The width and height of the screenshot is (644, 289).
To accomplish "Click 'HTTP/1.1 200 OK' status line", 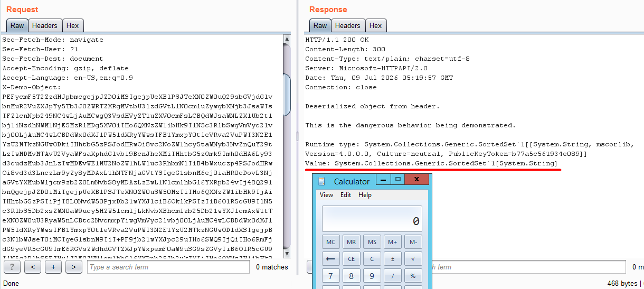I will [x=337, y=40].
